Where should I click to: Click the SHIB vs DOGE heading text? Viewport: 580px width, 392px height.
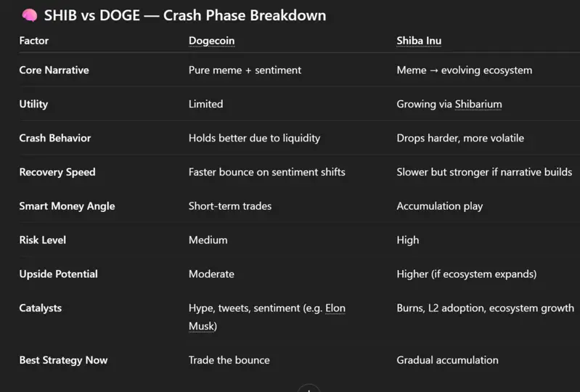coord(185,15)
